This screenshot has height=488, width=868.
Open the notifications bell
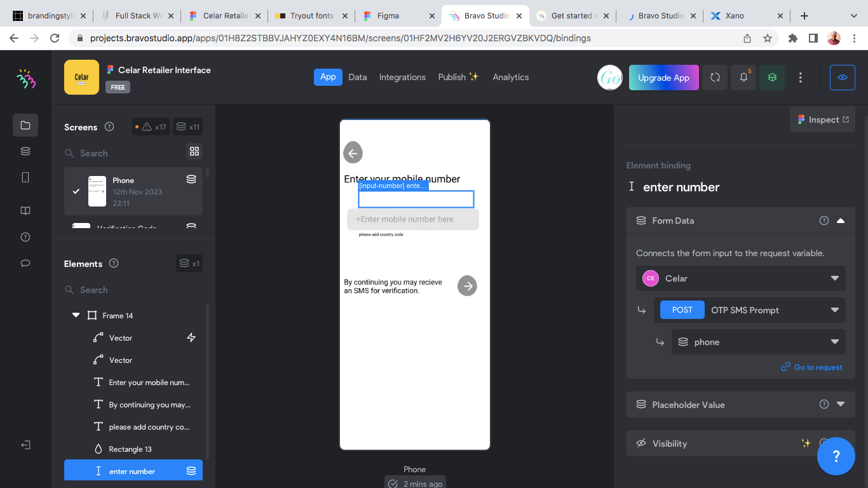coord(743,78)
